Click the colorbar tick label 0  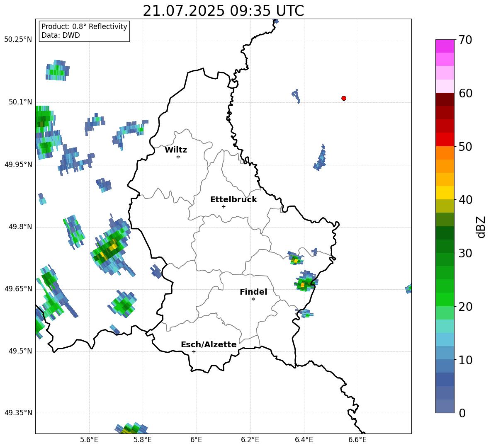tap(462, 413)
